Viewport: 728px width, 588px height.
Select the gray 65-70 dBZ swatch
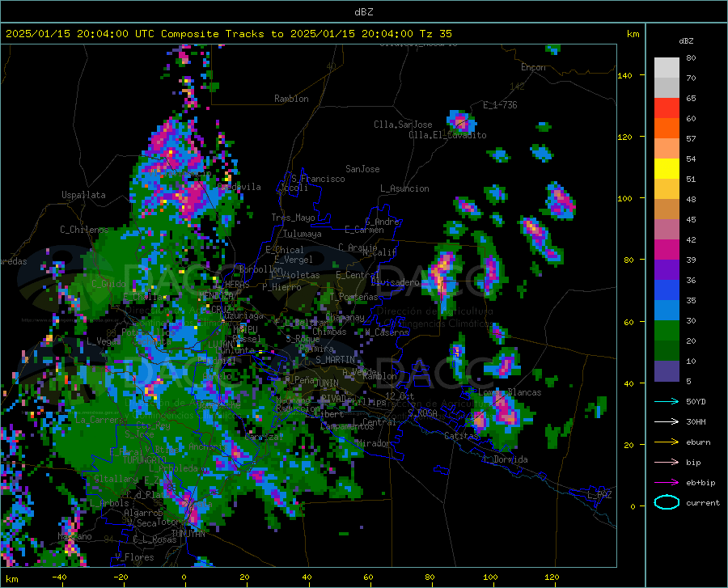tap(667, 88)
